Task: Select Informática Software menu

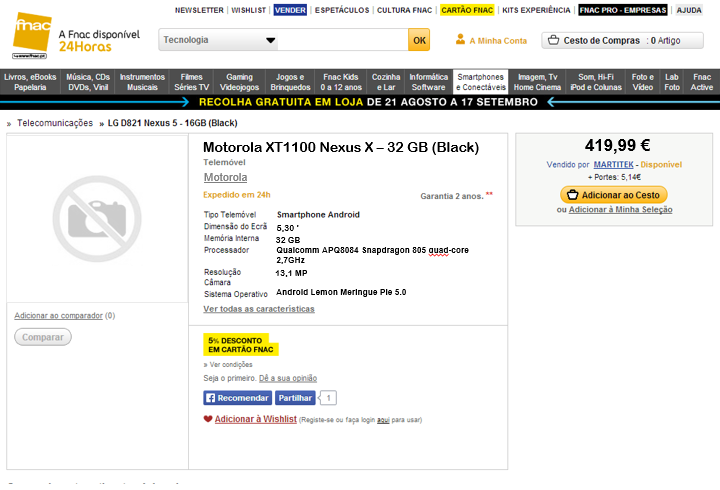Action: pos(428,82)
